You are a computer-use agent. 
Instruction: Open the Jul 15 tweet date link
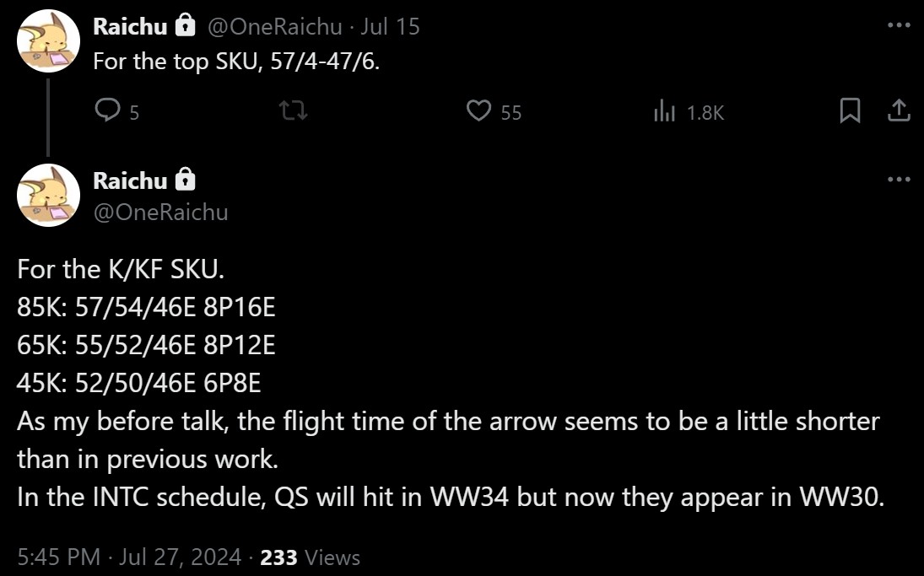[x=390, y=26]
